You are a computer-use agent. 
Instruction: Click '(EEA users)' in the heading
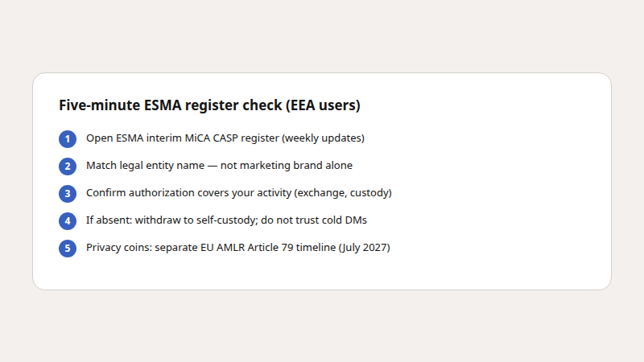(x=323, y=105)
